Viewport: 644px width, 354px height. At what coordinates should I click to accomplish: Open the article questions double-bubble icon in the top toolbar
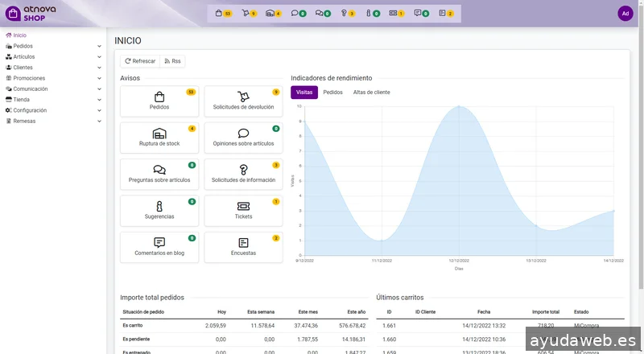pos(319,13)
